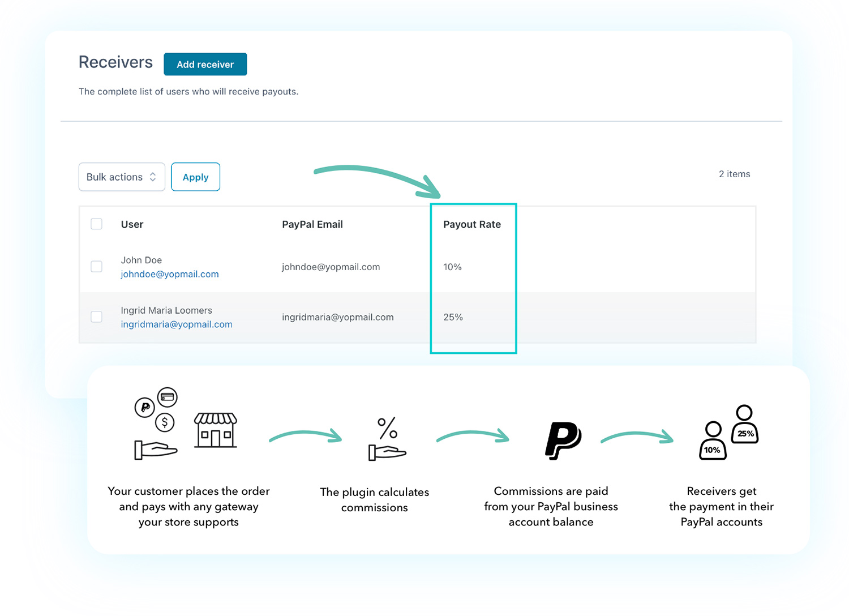
Task: Click the 25% receiver figure icon
Action: point(745,425)
